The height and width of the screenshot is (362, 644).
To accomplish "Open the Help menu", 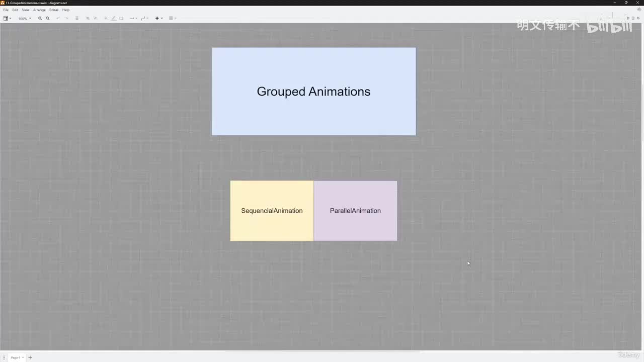I will point(66,10).
